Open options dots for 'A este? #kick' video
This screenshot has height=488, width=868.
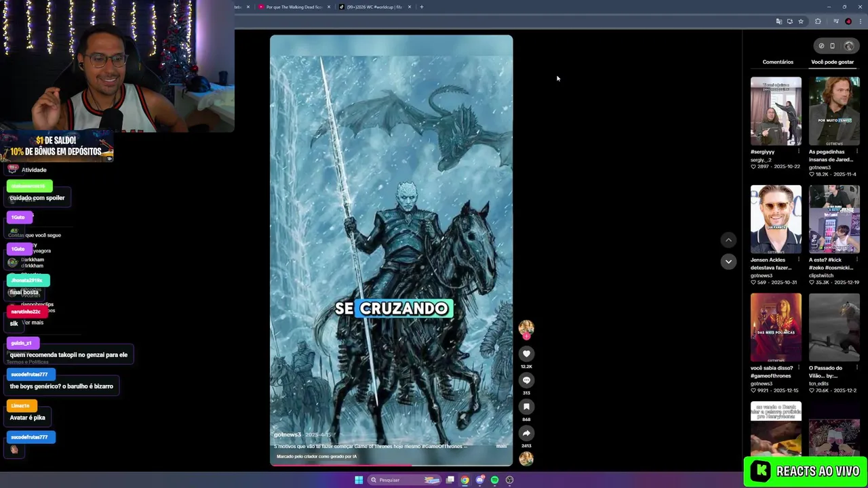[857, 260]
